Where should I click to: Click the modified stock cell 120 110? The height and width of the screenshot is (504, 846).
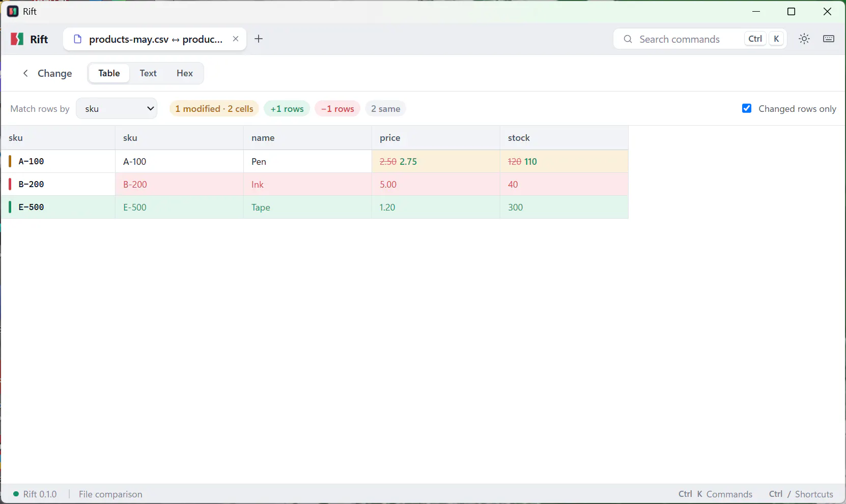click(564, 161)
